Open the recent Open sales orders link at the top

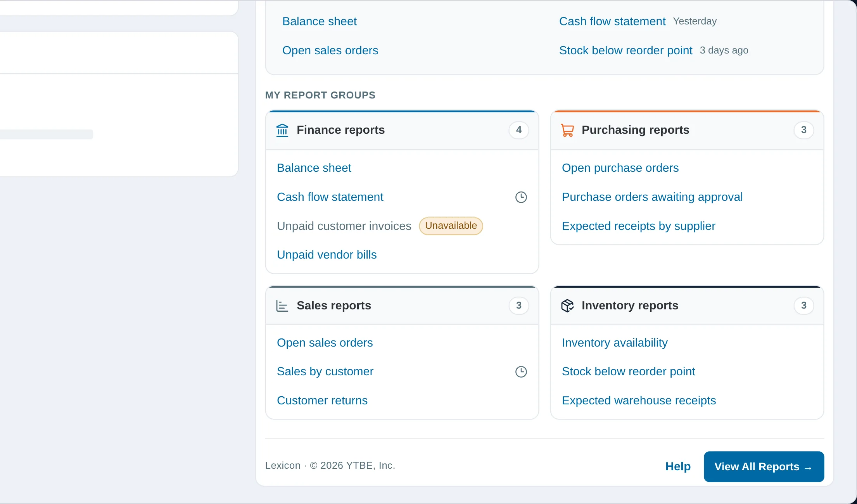click(x=330, y=50)
